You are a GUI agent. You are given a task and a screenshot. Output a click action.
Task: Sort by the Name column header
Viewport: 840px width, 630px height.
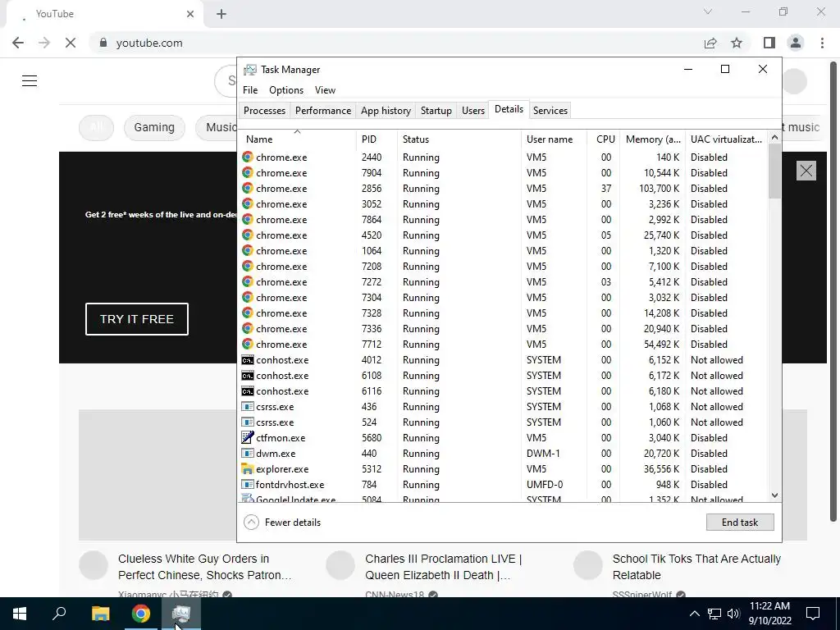coord(297,139)
